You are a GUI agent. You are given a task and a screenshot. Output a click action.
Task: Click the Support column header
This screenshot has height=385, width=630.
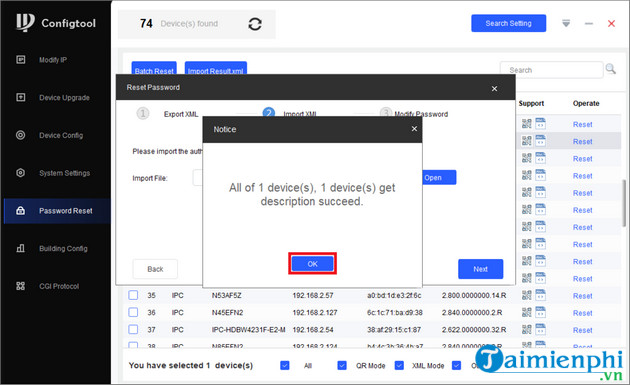(531, 103)
